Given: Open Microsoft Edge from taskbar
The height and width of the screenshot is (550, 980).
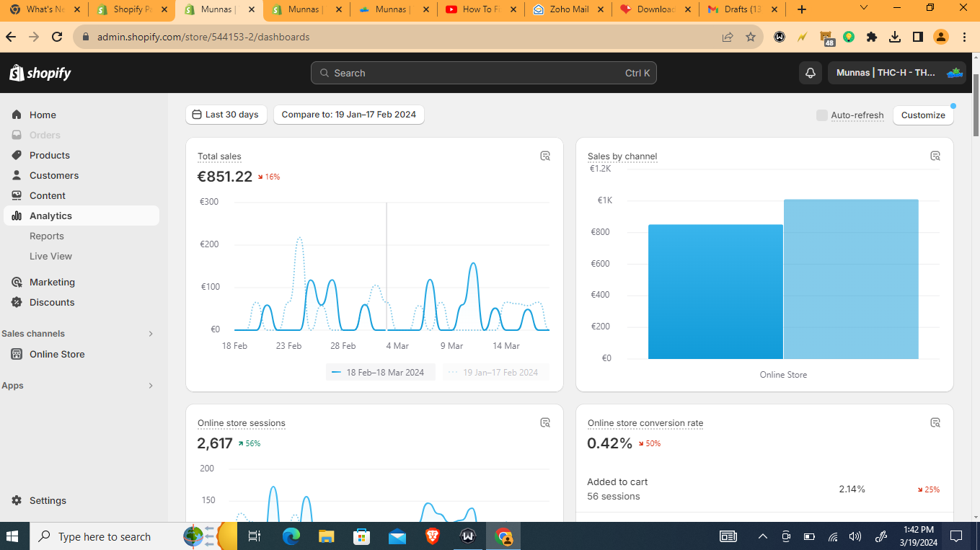Looking at the screenshot, I should (x=291, y=536).
